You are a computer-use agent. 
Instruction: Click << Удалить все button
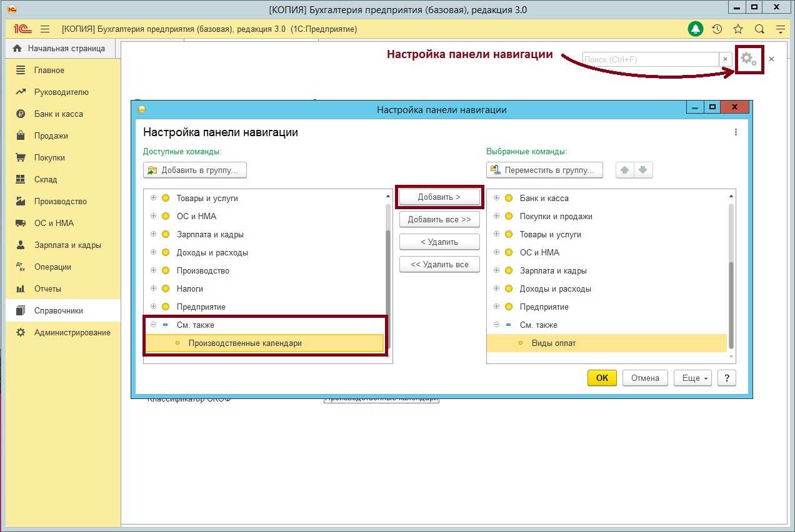pos(439,264)
